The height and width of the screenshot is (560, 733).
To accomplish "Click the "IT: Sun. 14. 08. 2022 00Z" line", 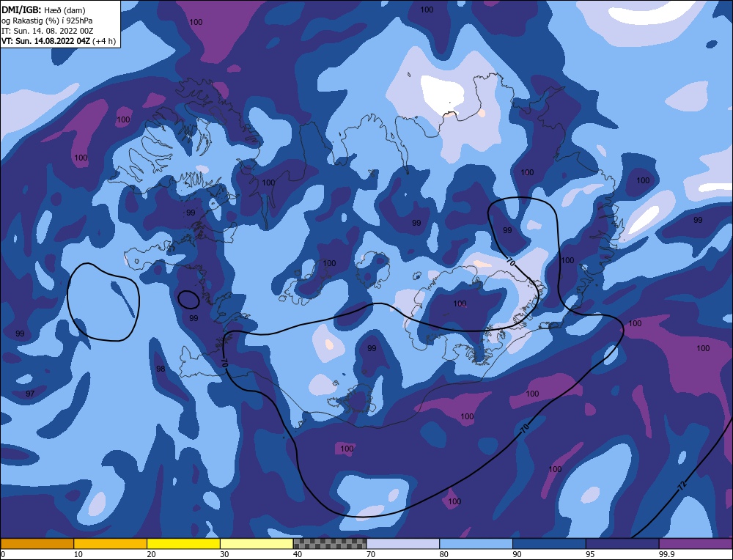I will [47, 31].
